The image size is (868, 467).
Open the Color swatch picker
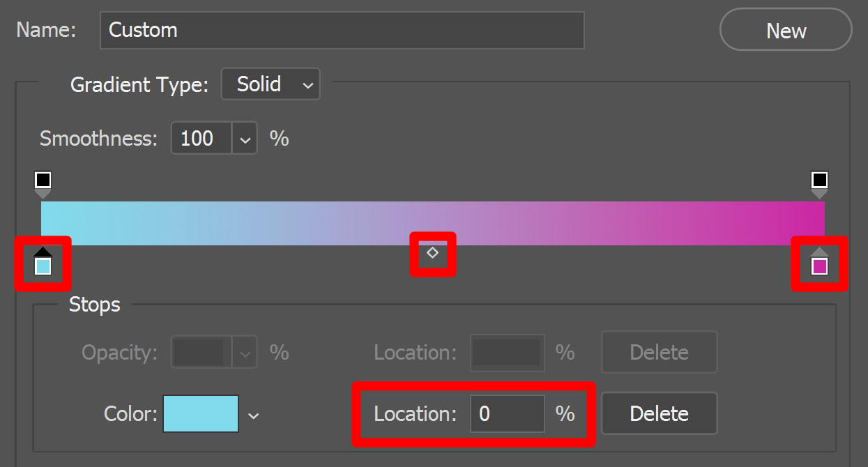click(201, 413)
